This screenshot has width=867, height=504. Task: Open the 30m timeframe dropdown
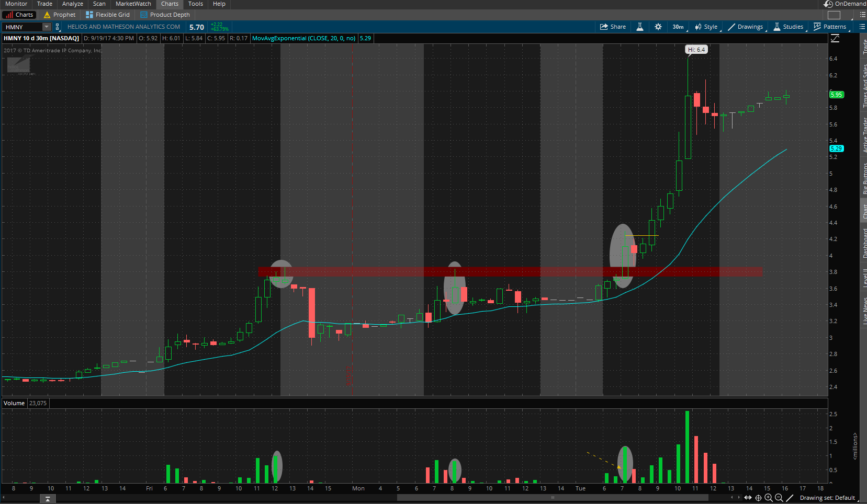pyautogui.click(x=678, y=27)
